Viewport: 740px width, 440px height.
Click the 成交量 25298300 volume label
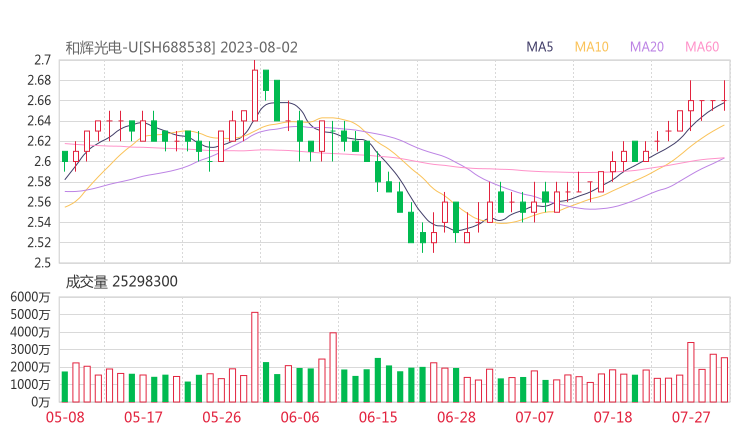[x=121, y=282]
